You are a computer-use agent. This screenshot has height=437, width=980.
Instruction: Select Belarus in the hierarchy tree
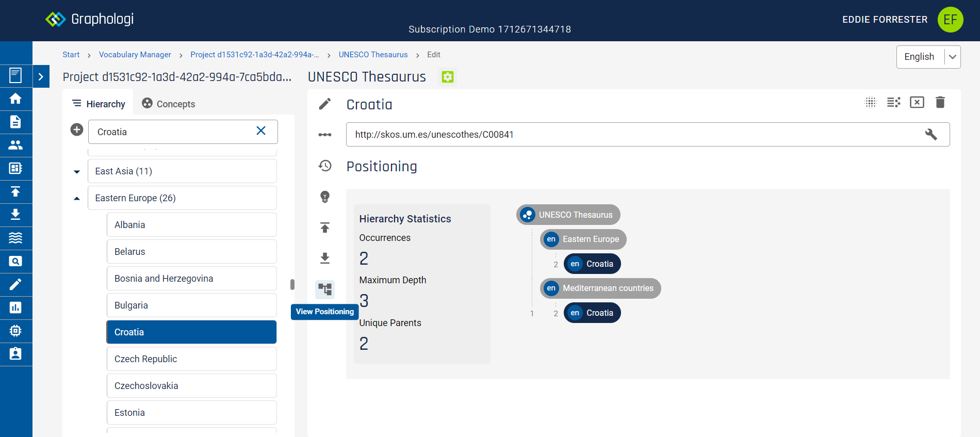click(191, 251)
